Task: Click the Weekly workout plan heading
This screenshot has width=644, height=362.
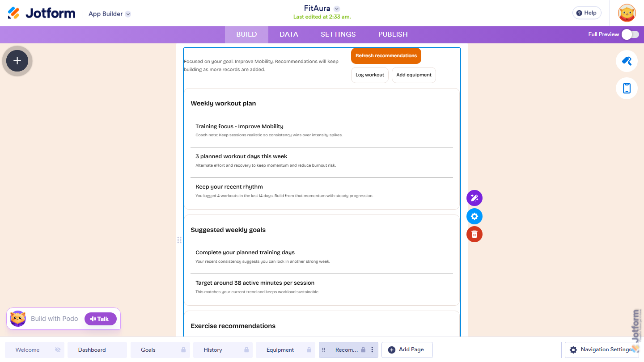Action: pos(223,103)
